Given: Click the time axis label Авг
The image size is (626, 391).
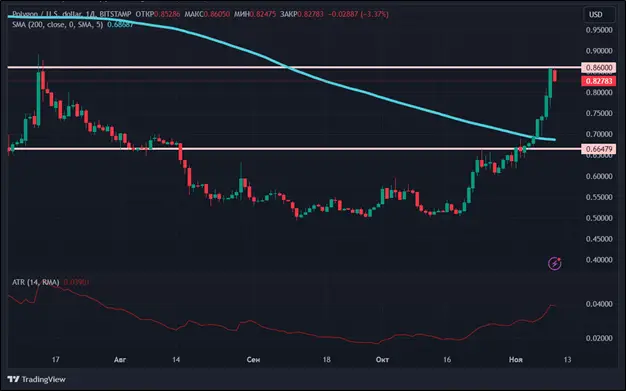Looking at the screenshot, I should (120, 360).
